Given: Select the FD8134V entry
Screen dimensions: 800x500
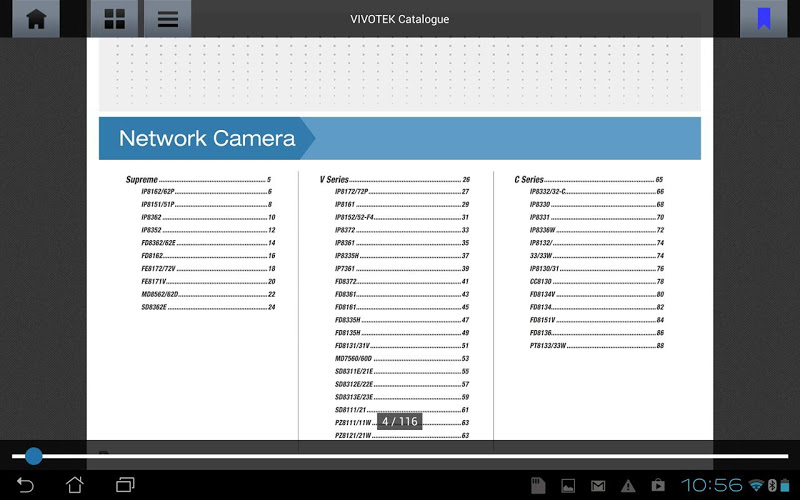Looking at the screenshot, I should click(x=596, y=294).
